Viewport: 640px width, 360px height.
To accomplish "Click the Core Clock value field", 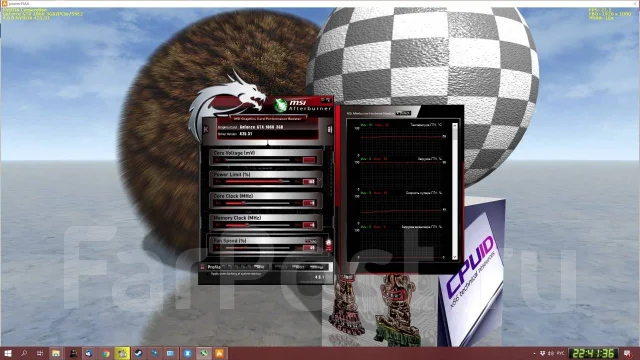I will 309,203.
